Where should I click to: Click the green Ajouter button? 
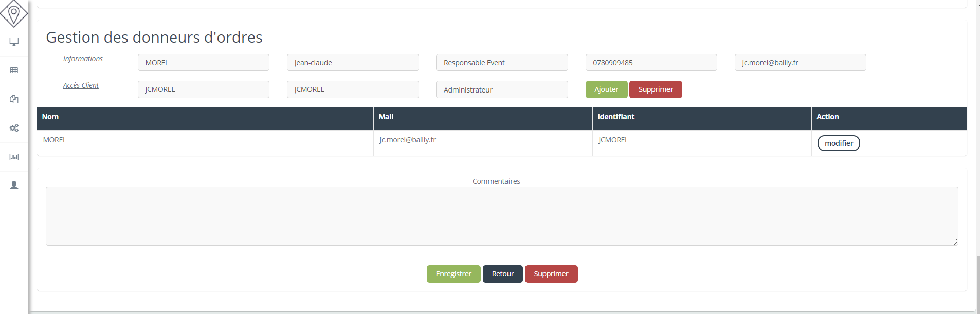click(x=606, y=89)
